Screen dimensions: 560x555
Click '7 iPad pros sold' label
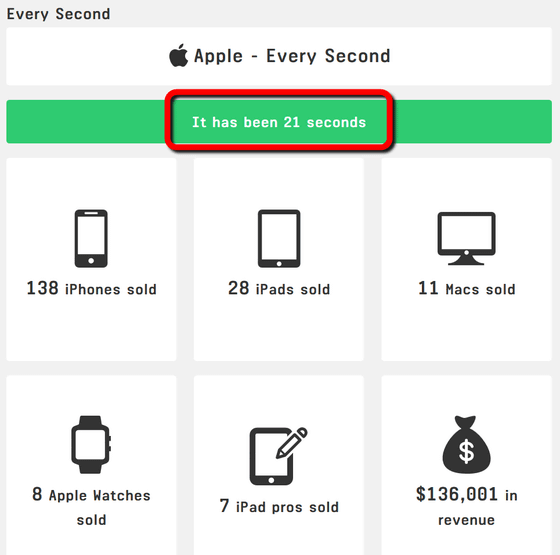(279, 506)
